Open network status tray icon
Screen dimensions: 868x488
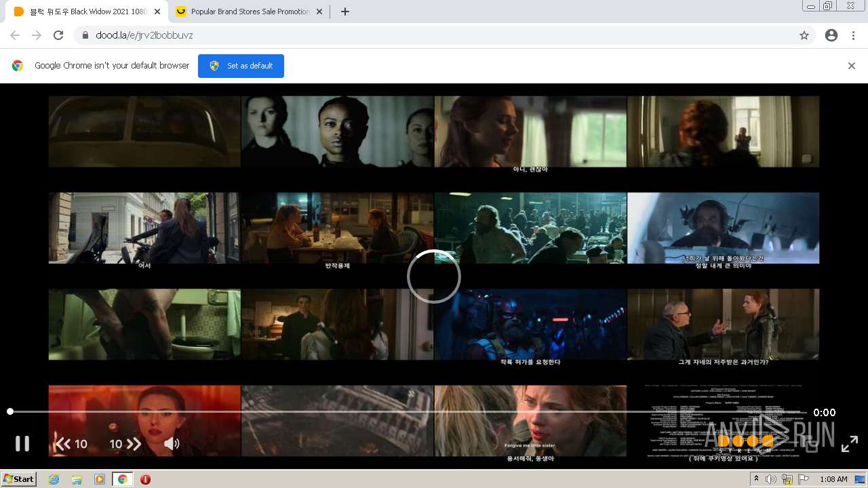(x=787, y=479)
